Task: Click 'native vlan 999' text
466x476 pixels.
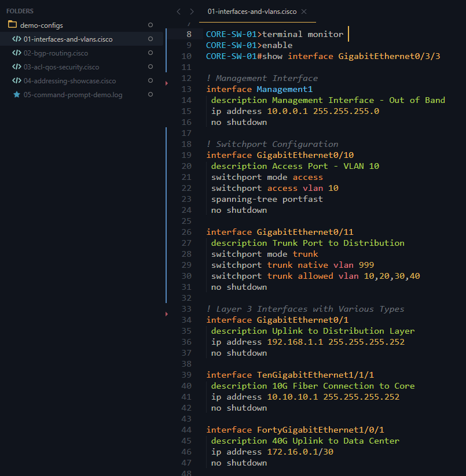Action: point(336,265)
